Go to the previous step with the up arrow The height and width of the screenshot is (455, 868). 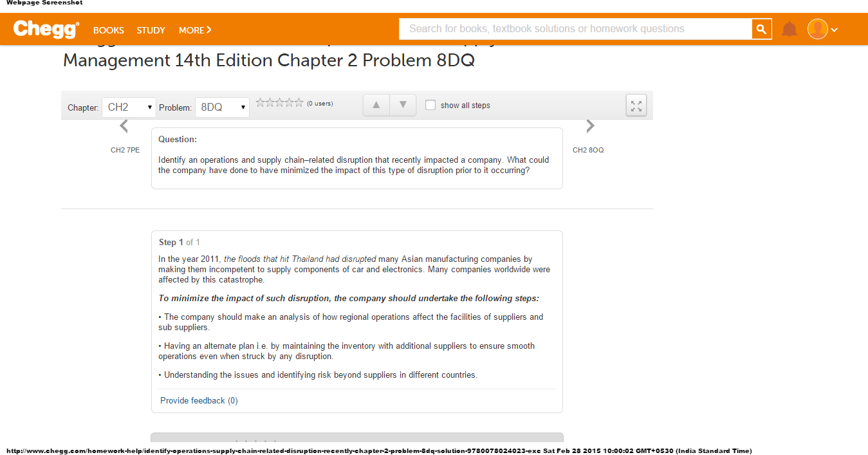[376, 105]
